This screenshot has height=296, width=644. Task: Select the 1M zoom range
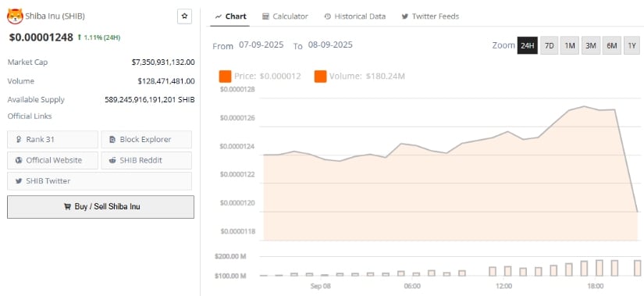point(570,45)
